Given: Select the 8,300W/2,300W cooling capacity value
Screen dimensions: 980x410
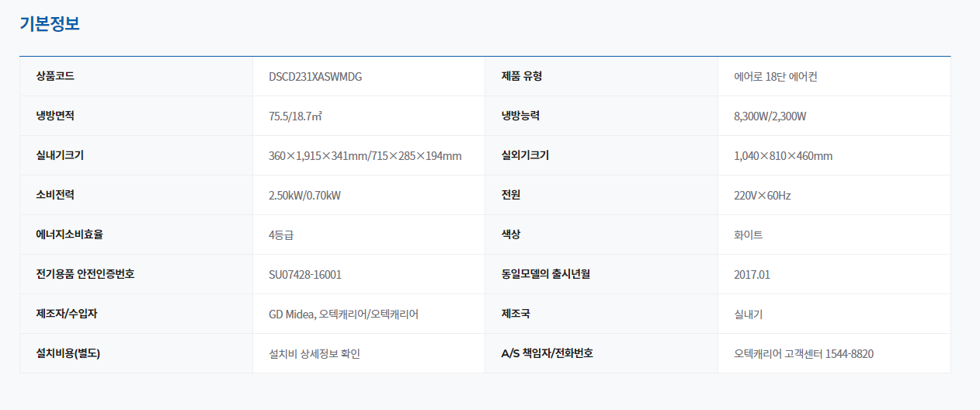Looking at the screenshot, I should [x=770, y=116].
